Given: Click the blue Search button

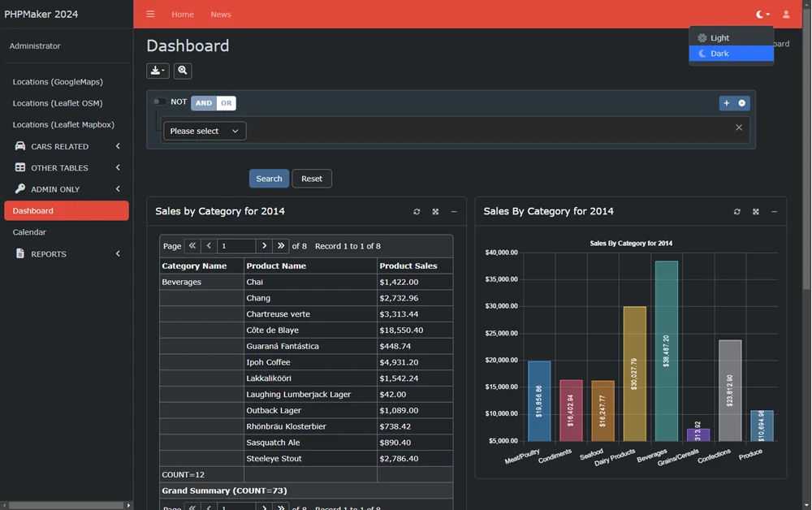Looking at the screenshot, I should [270, 179].
